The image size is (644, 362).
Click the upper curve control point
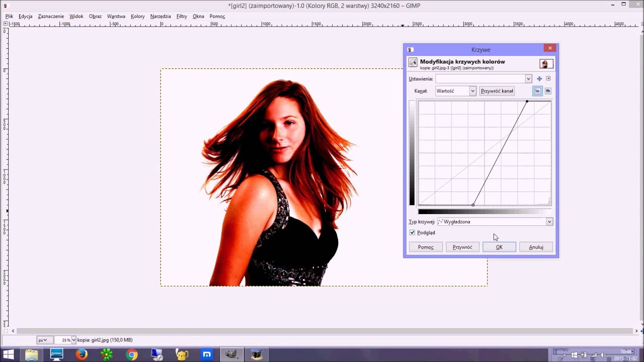point(527,102)
